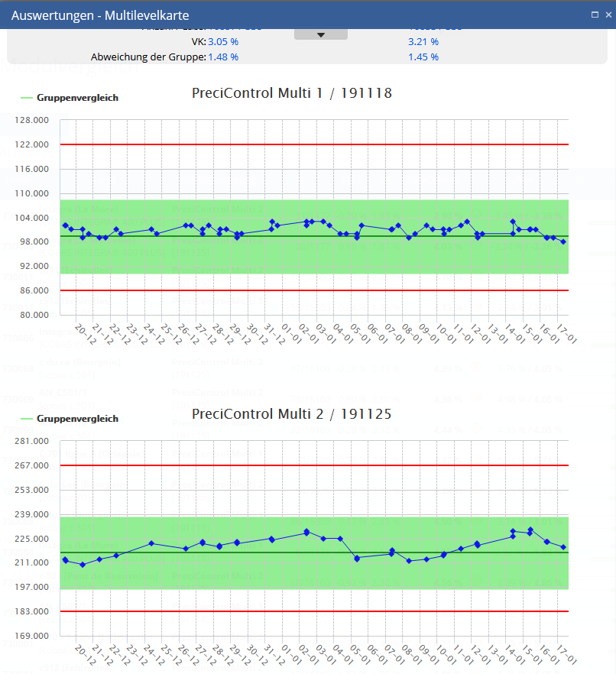Open the VK value 3.05 %
This screenshot has width=616, height=674.
coord(223,42)
